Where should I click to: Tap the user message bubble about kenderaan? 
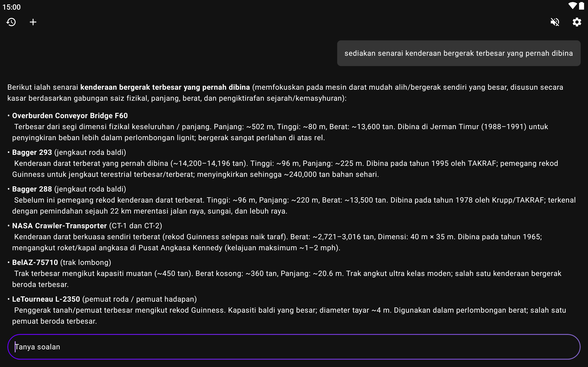coord(458,53)
